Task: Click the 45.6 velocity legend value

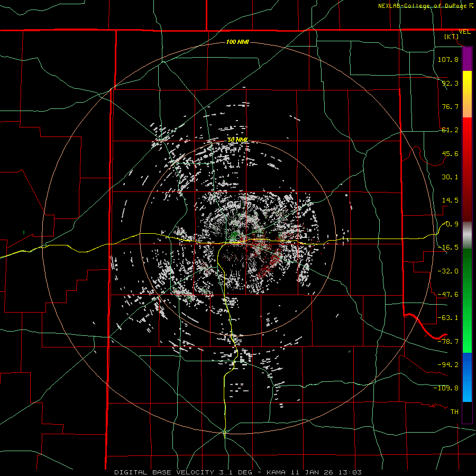Action: click(x=450, y=153)
